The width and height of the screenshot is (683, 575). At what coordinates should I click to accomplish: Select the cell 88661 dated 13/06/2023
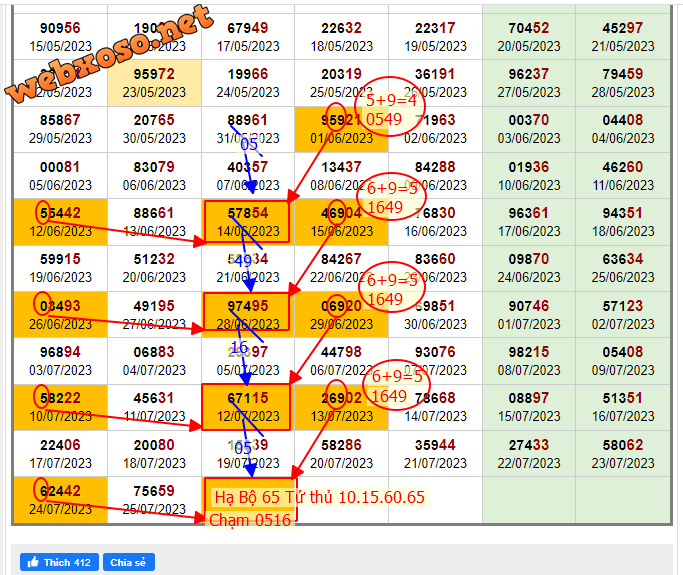[x=154, y=222]
